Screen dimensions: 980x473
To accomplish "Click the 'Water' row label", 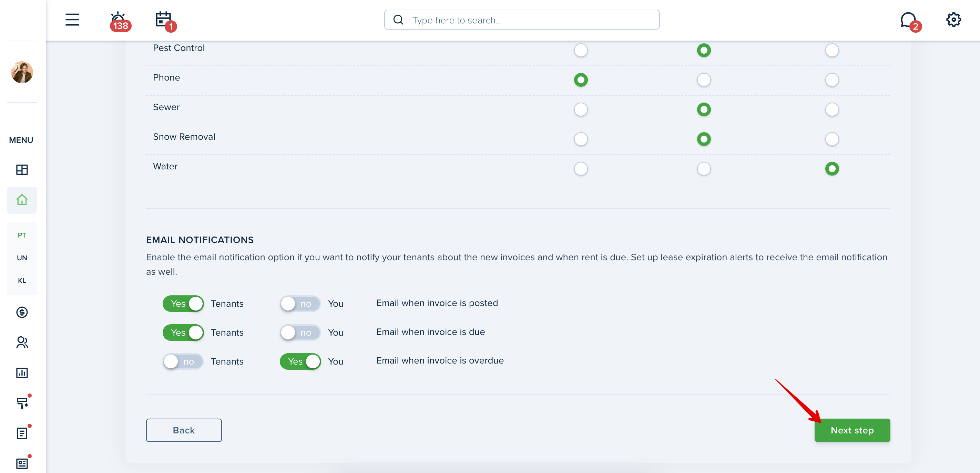I will tap(165, 166).
